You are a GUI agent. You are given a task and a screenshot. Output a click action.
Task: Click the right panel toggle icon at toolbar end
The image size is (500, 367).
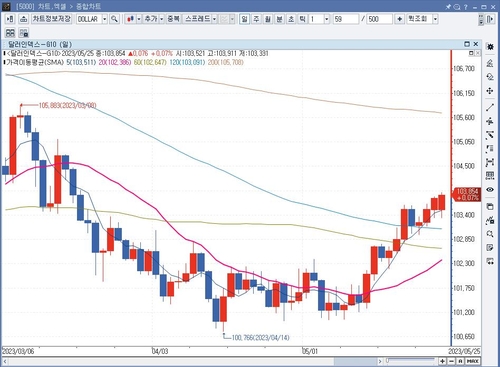[x=490, y=19]
